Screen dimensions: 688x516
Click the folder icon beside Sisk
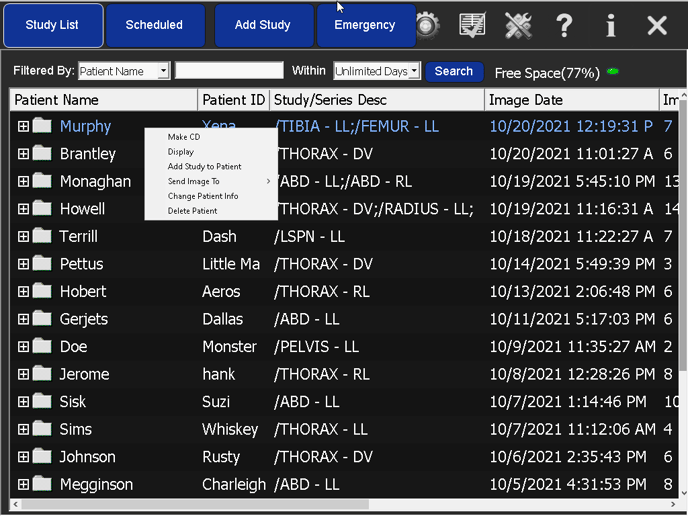[42, 401]
